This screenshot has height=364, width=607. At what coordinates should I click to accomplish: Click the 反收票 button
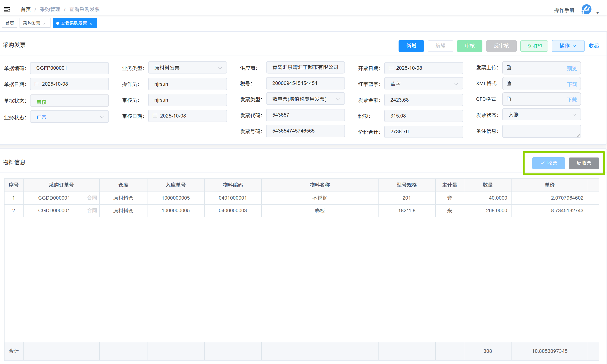coord(584,163)
